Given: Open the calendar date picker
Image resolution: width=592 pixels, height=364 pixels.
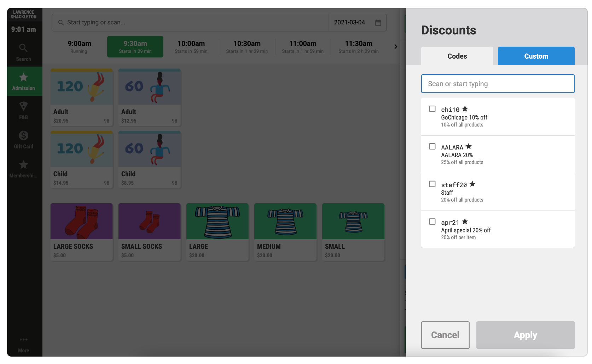Looking at the screenshot, I should 378,22.
